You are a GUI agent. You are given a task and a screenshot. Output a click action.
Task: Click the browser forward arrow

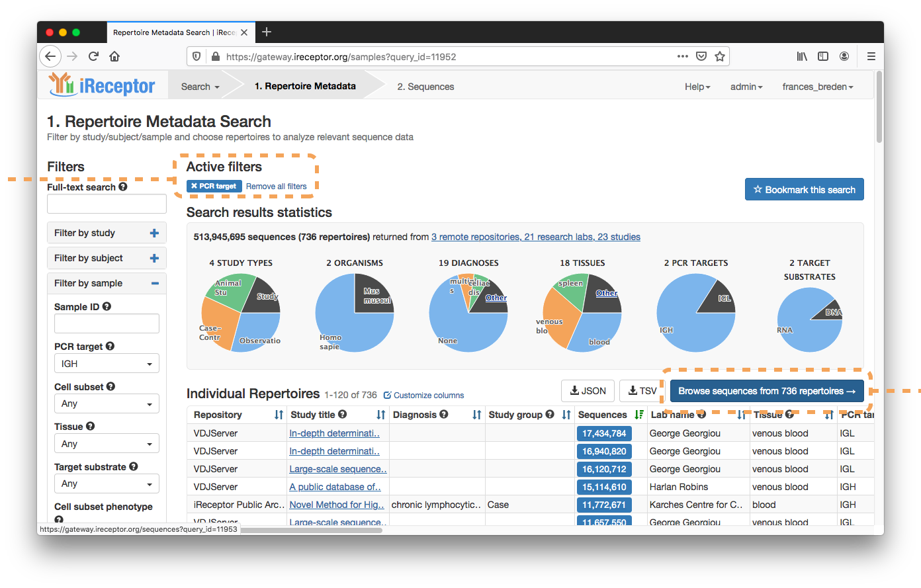pyautogui.click(x=72, y=56)
